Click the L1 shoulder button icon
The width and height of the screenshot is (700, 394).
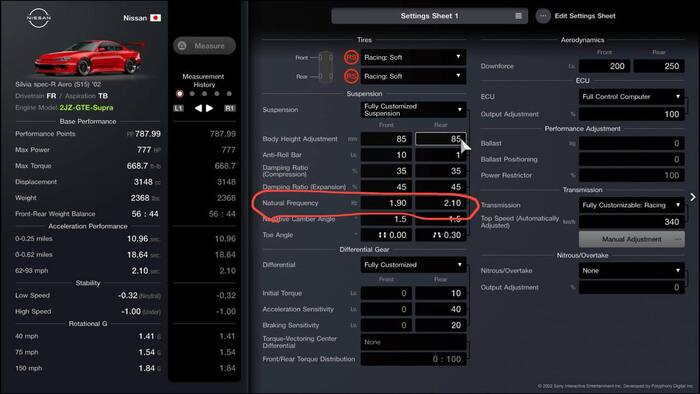click(178, 108)
